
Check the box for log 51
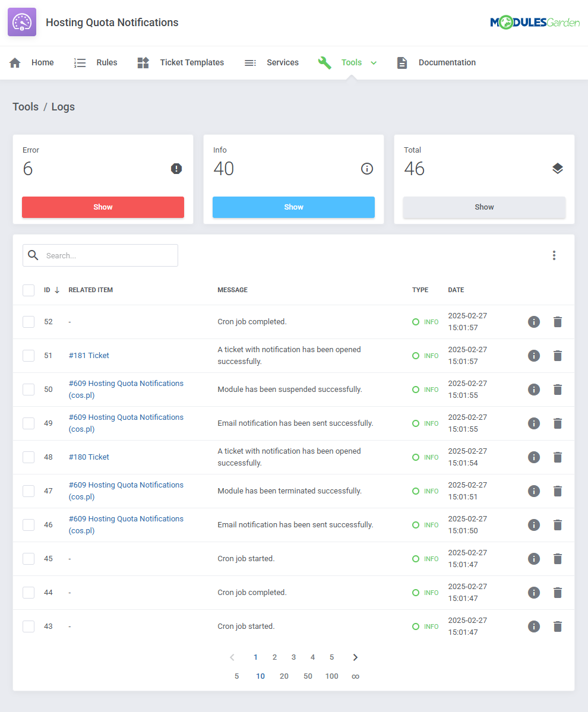coord(29,356)
